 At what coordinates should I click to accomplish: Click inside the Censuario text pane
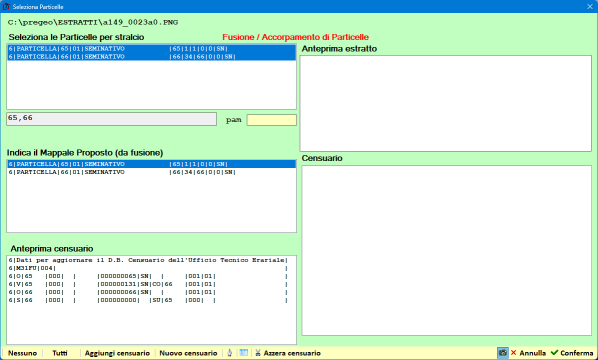point(447,251)
